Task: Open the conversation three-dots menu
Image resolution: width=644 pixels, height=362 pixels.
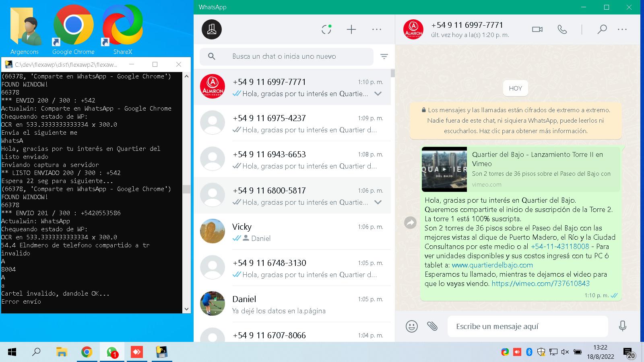Action: [x=622, y=29]
